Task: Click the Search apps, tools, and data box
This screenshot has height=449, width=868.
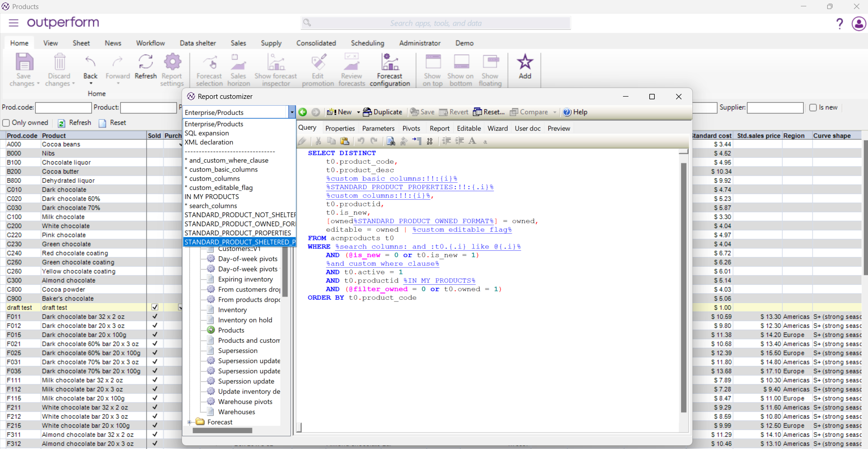Action: point(436,23)
